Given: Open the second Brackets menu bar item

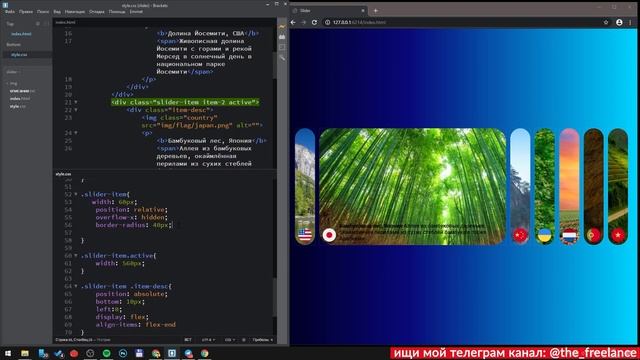Looking at the screenshot, I should (26, 12).
